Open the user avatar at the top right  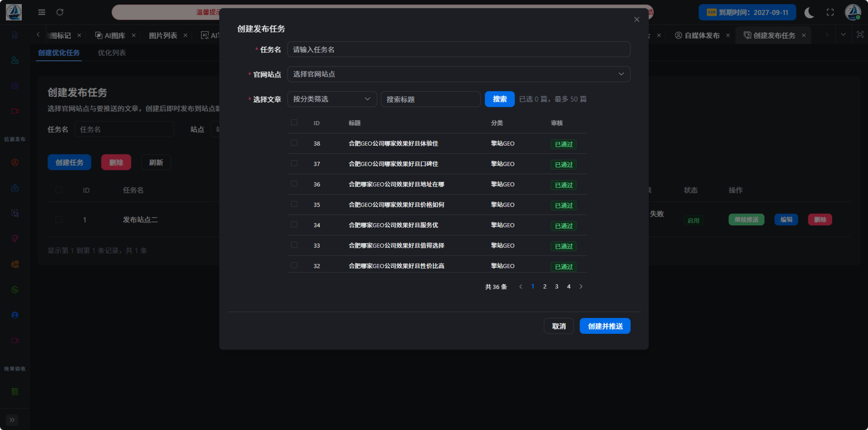pyautogui.click(x=853, y=13)
